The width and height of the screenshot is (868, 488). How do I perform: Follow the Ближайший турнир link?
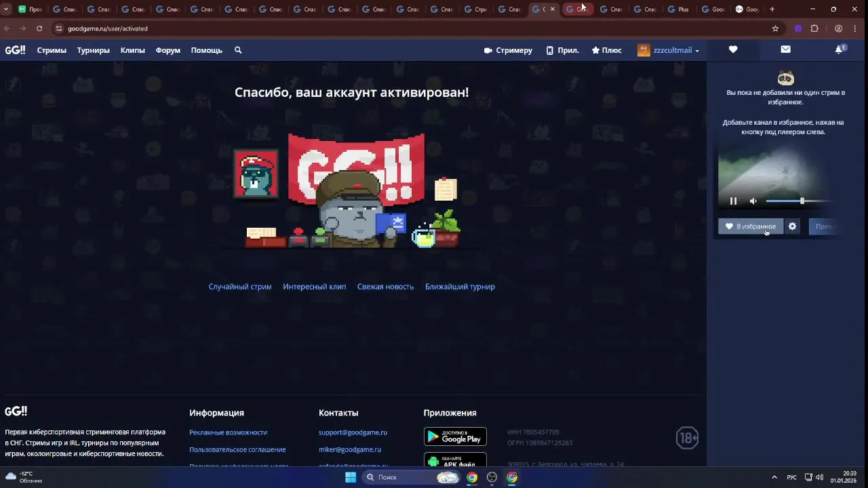[460, 287]
